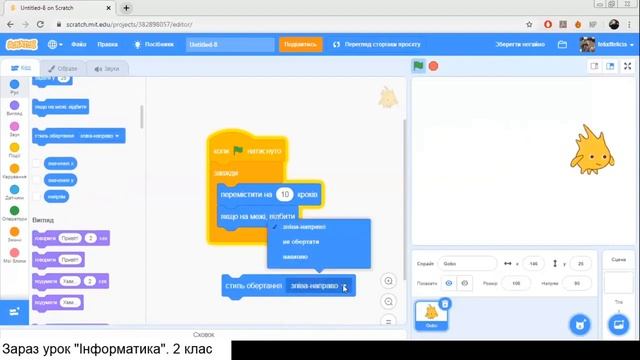Select the Gobo sprite thumbnail
This screenshot has width=640, height=360.
(431, 315)
